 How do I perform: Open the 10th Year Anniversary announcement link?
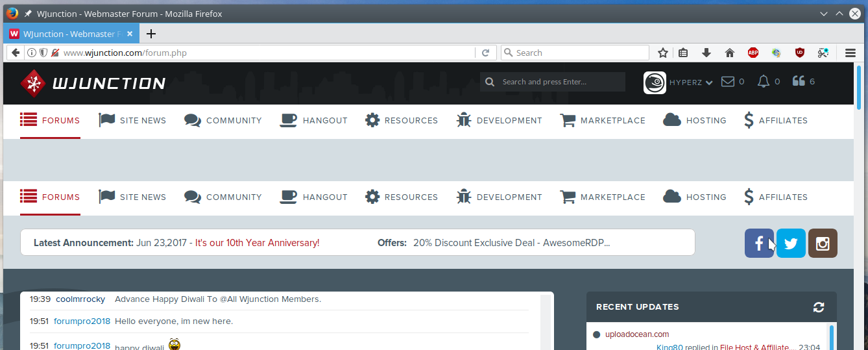click(x=257, y=243)
